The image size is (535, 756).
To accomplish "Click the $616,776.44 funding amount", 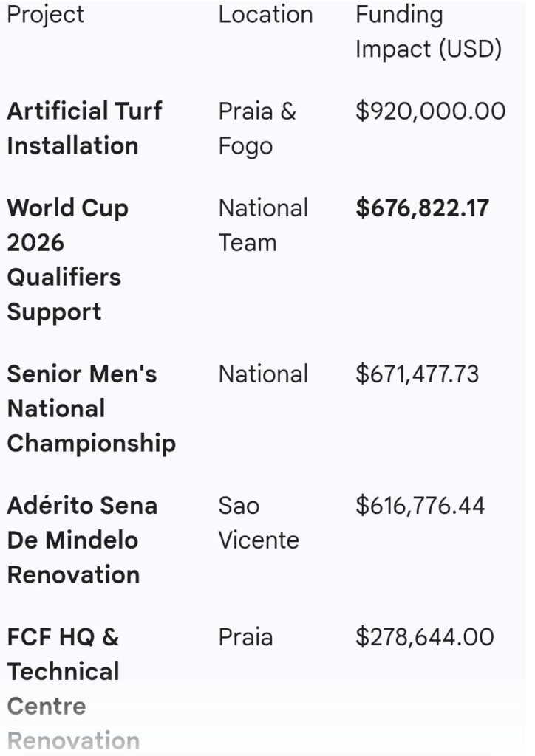I will [420, 506].
